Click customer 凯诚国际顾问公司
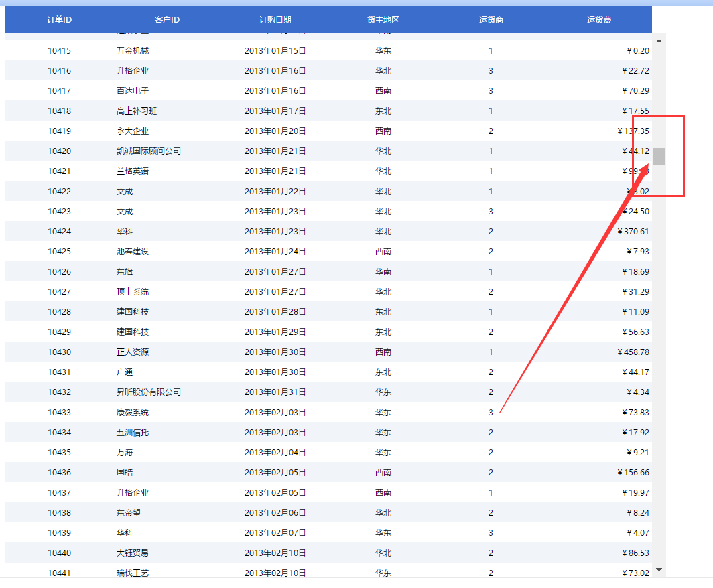The width and height of the screenshot is (713, 588). (149, 151)
